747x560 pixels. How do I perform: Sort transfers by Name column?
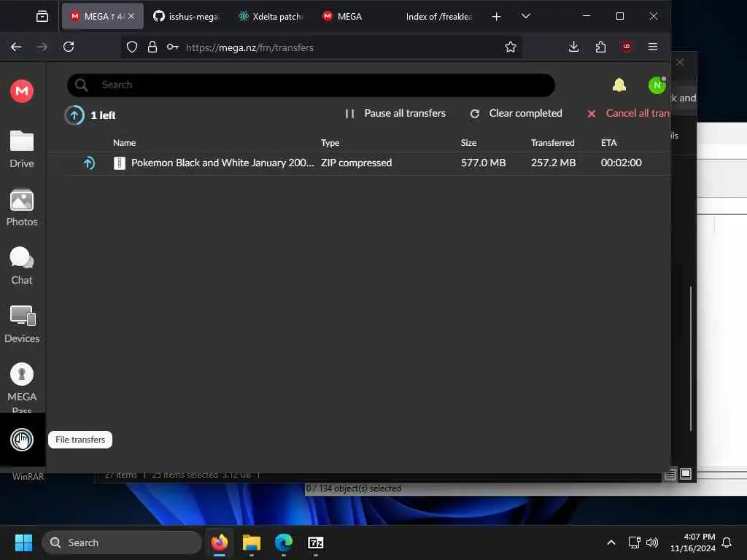point(124,143)
